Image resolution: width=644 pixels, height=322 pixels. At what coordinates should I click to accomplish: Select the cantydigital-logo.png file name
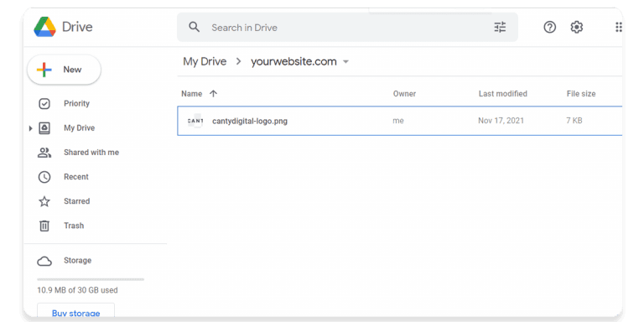point(250,121)
